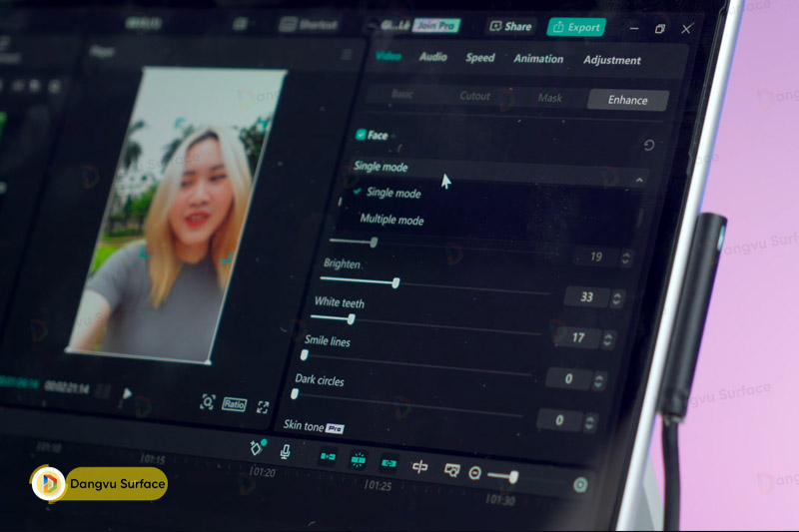This screenshot has width=799, height=532.
Task: Open the Shortcut panel button
Action: [x=310, y=24]
